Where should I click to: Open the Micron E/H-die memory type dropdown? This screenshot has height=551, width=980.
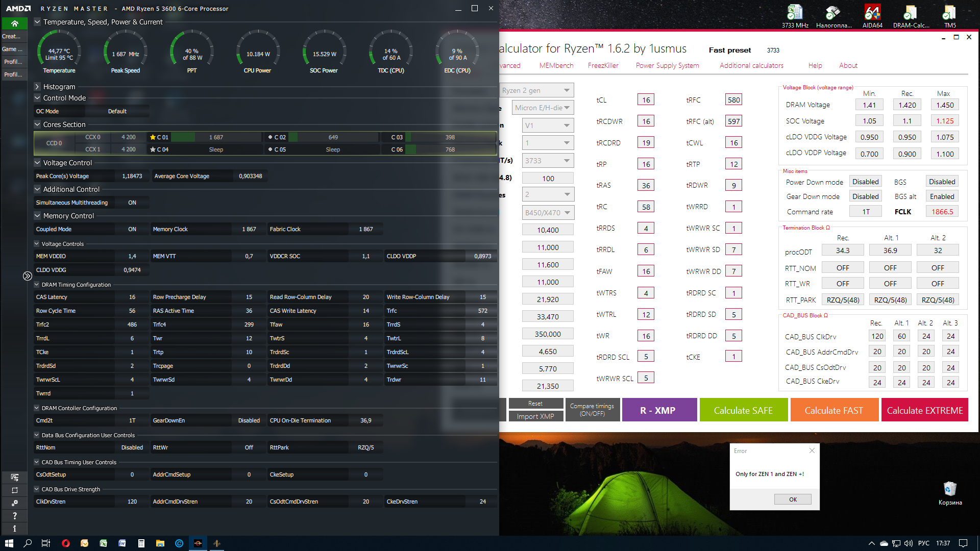543,108
